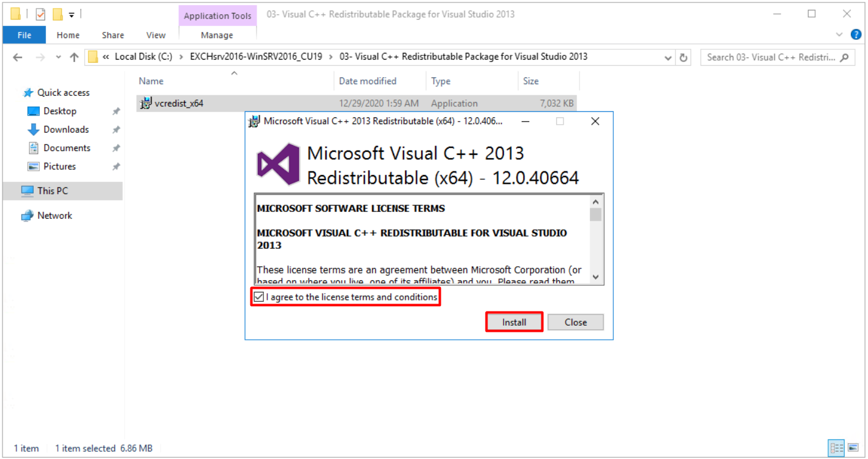Click the Desktop pin icon
The height and width of the screenshot is (459, 868).
pos(116,112)
